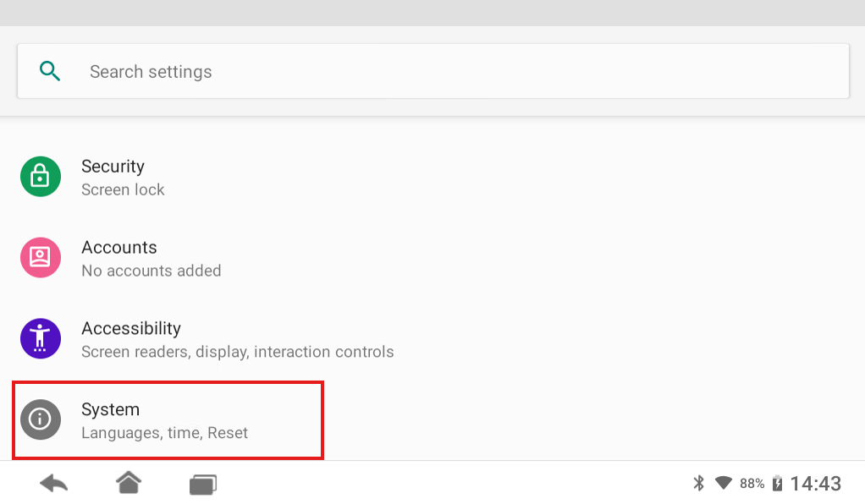Tap the charging battery icon
Image resolution: width=865 pixels, height=504 pixels.
tap(777, 483)
